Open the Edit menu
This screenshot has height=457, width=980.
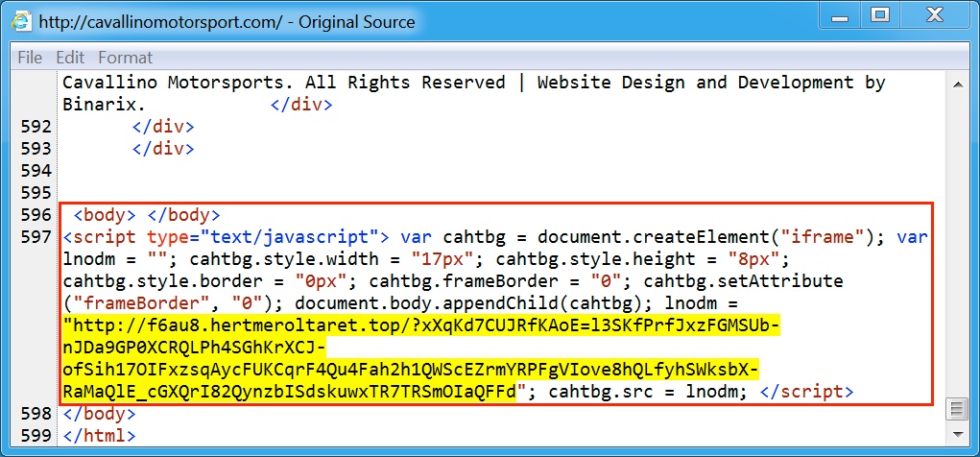(70, 58)
